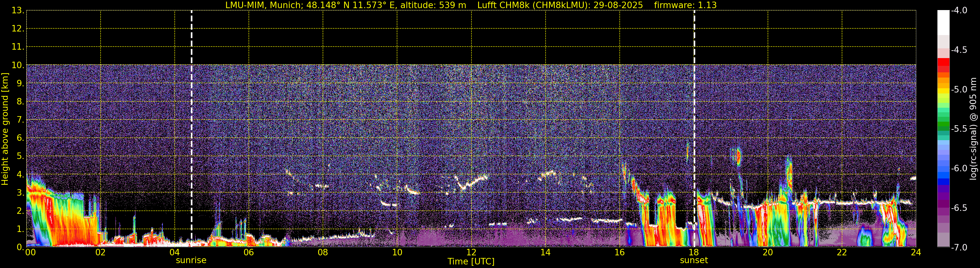Click the 'sunrise' label under the axis

pyautogui.click(x=191, y=261)
